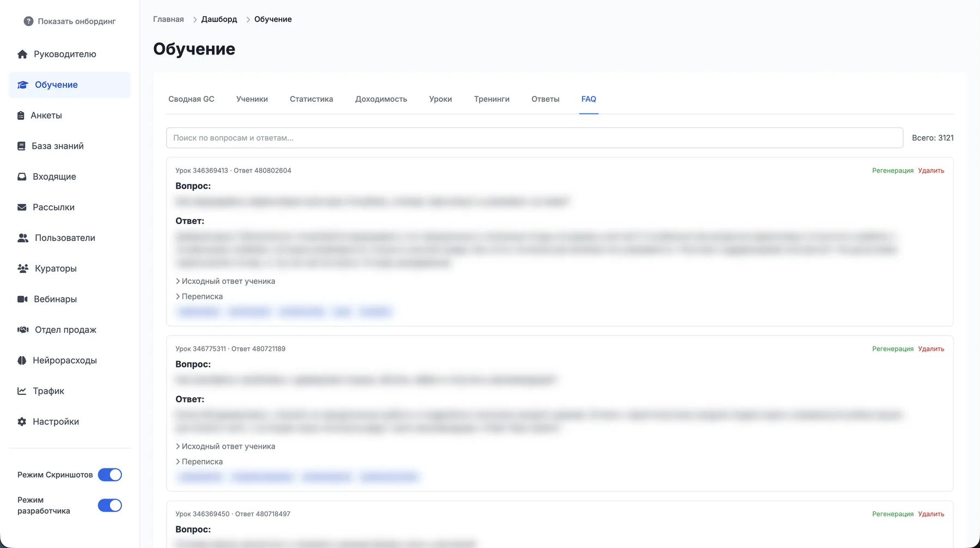This screenshot has width=980, height=548.
Task: Open the Доходимость tab
Action: (381, 99)
